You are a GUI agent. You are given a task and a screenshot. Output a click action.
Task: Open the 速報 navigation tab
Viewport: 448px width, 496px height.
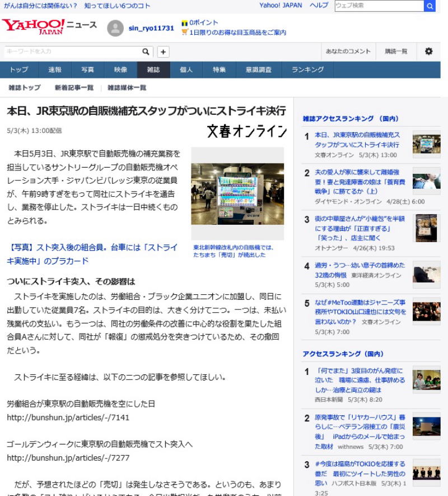pos(55,69)
